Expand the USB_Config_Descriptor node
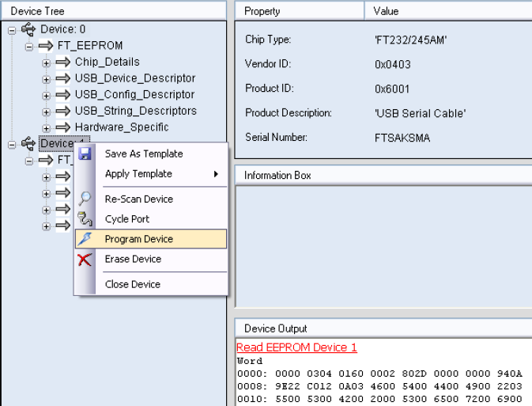 [x=47, y=96]
